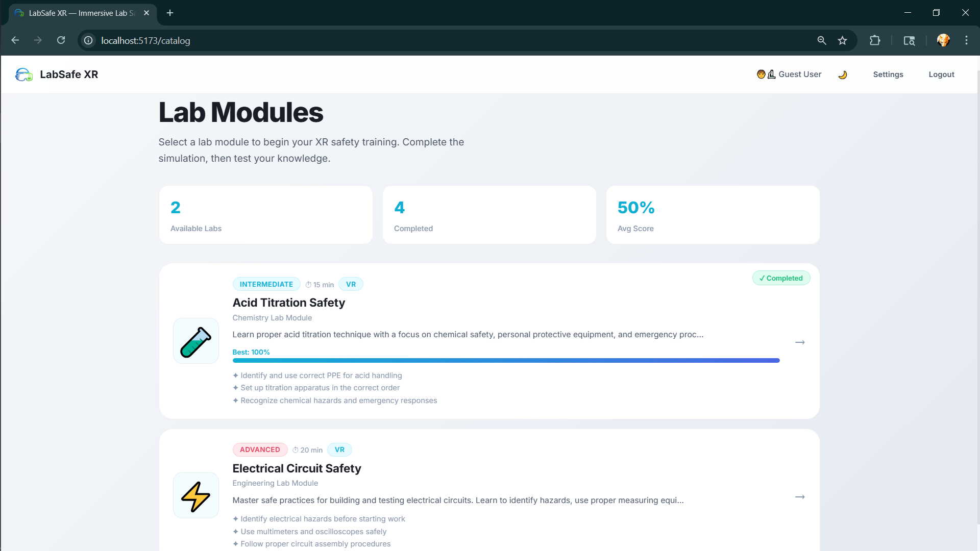The height and width of the screenshot is (551, 980).
Task: Reload the page with the refresh icon
Action: 61,40
